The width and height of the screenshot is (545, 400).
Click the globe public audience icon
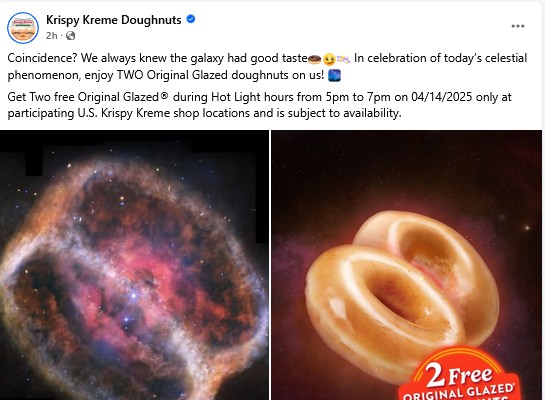[71, 35]
